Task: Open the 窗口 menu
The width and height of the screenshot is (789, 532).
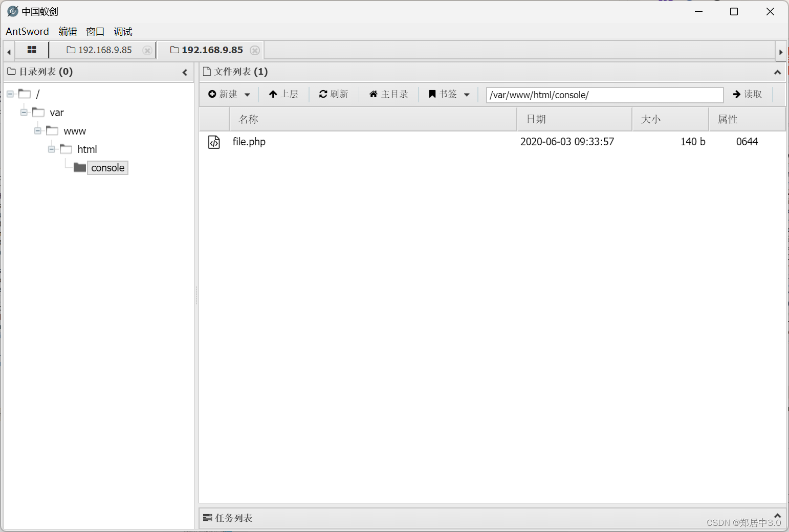Action: pyautogui.click(x=95, y=31)
